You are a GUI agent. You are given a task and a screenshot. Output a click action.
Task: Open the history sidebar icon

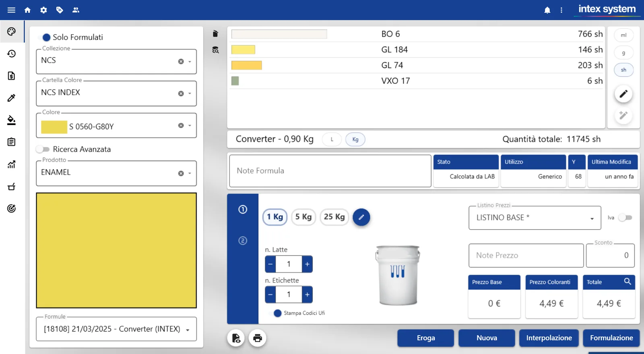(11, 54)
